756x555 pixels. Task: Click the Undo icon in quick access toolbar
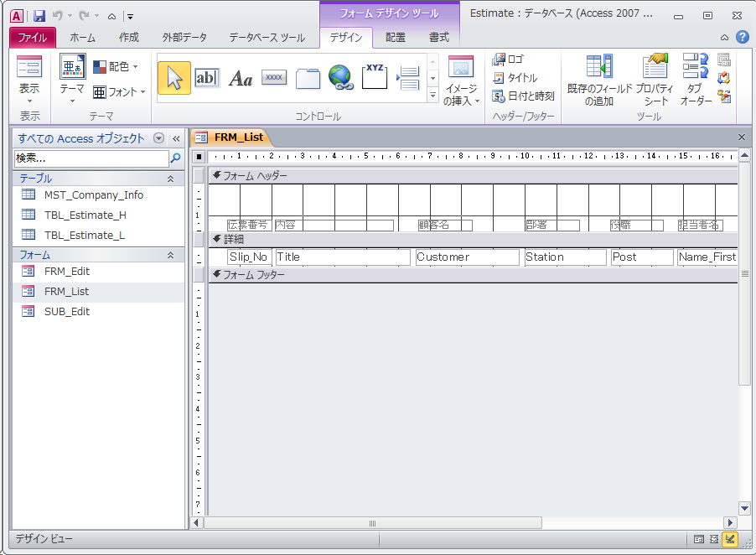point(57,16)
